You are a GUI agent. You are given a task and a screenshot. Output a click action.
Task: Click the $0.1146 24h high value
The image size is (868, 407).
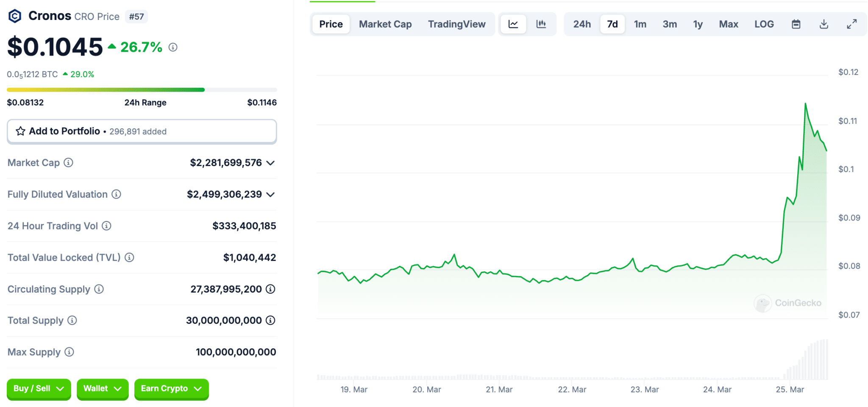(262, 103)
